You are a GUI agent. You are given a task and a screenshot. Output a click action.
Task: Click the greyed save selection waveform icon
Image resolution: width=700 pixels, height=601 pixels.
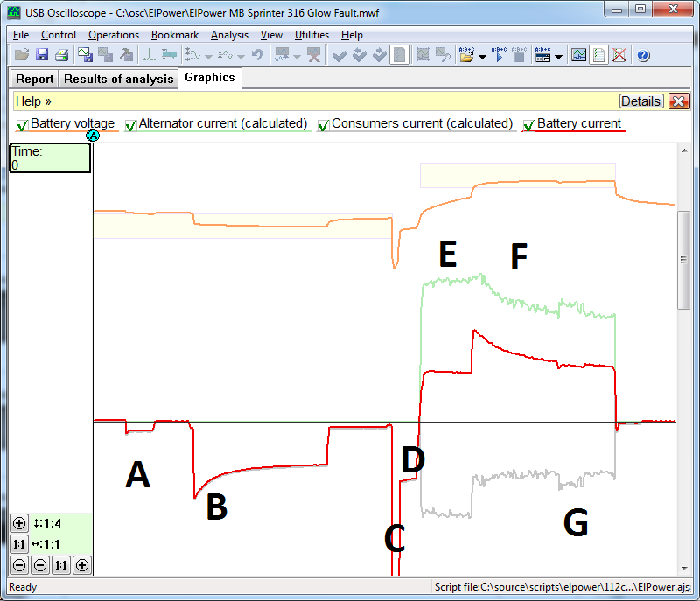pos(105,55)
